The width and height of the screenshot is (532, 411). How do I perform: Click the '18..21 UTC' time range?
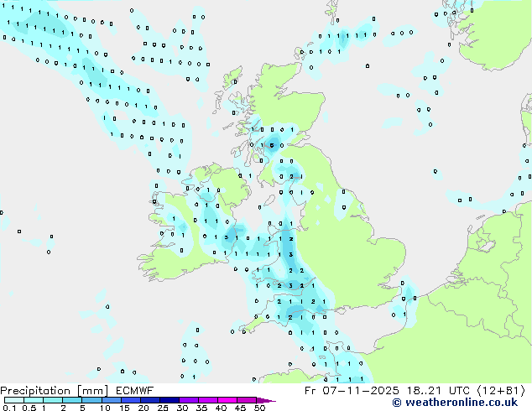point(438,391)
